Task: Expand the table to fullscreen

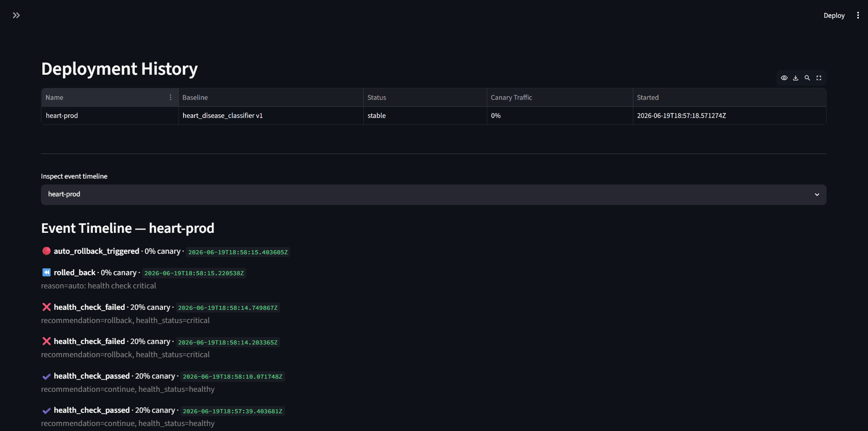Action: (x=819, y=78)
